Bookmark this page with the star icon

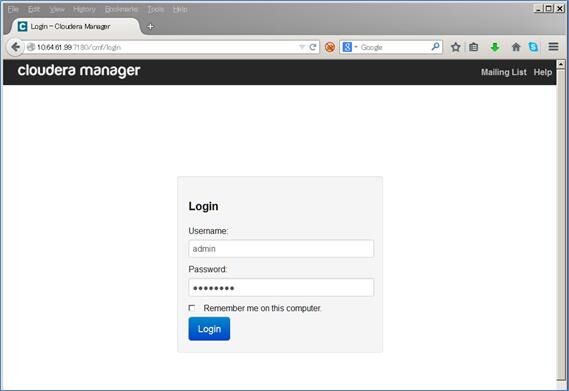click(456, 47)
